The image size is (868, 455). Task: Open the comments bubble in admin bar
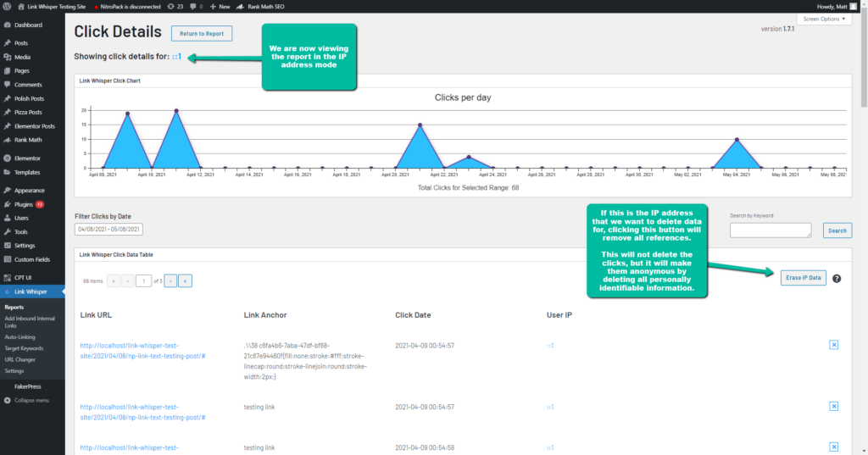pos(196,7)
